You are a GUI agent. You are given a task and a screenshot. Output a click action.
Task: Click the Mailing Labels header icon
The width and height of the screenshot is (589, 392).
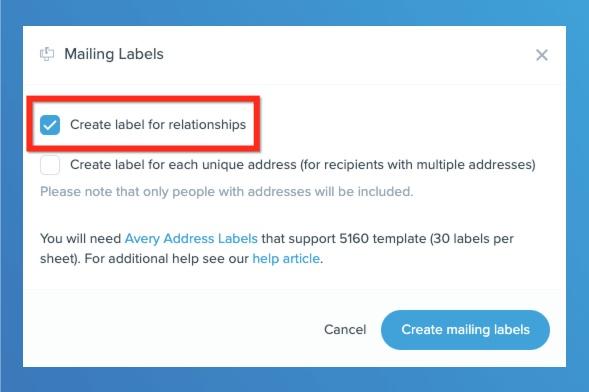coord(47,54)
